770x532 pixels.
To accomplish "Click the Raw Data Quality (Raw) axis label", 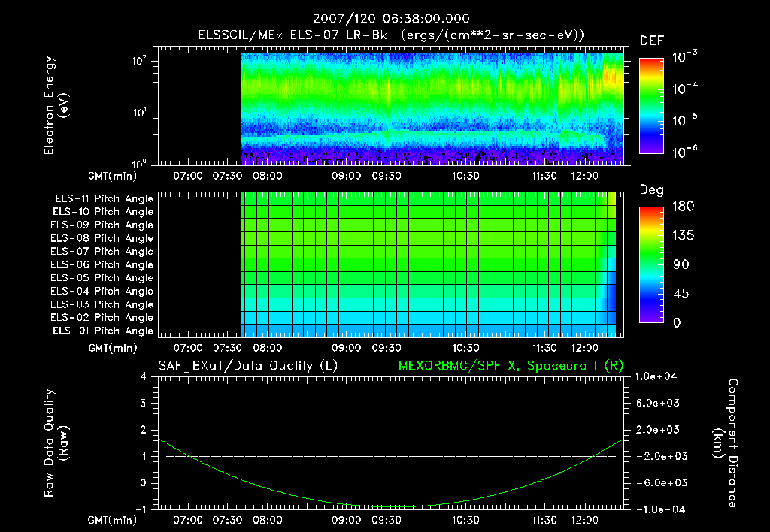I will (x=56, y=443).
